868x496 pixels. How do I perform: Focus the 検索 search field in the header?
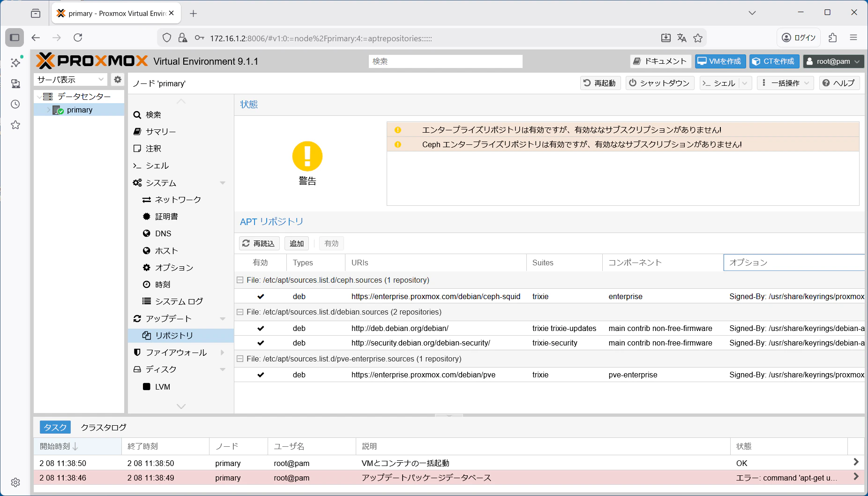tap(445, 61)
